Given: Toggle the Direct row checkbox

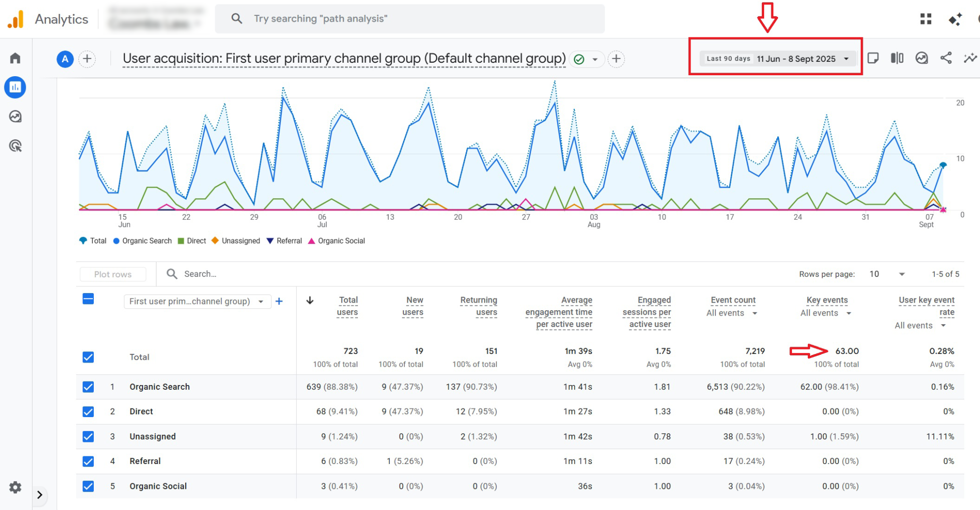Looking at the screenshot, I should (88, 412).
